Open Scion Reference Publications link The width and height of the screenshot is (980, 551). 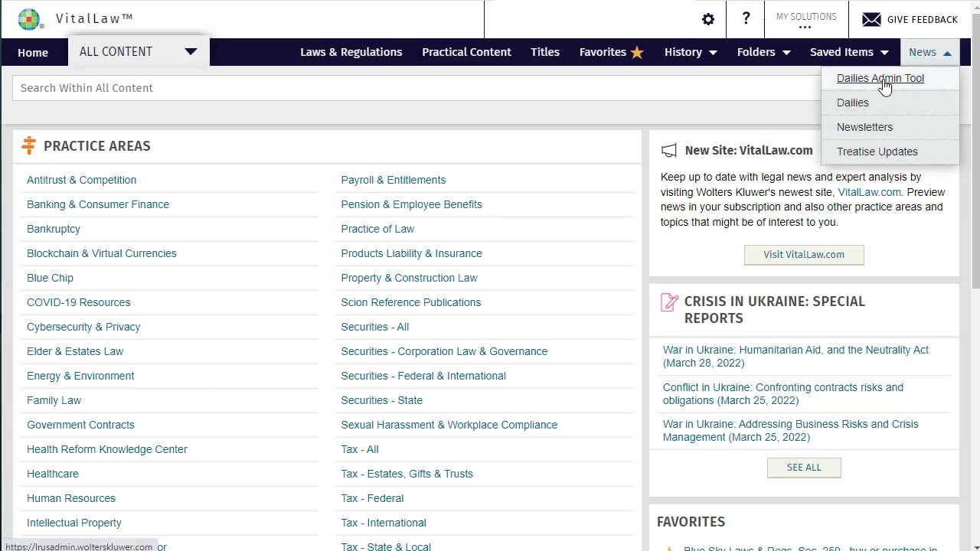(x=411, y=302)
